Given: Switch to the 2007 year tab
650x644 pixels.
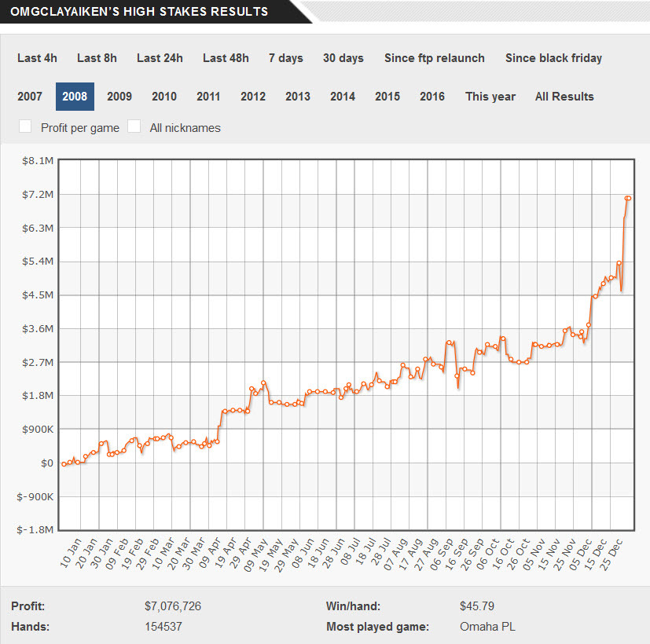Looking at the screenshot, I should pos(30,97).
